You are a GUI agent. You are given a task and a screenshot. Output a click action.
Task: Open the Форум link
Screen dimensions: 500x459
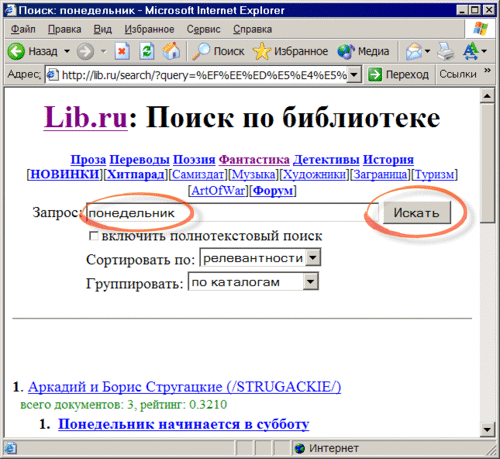pos(273,190)
